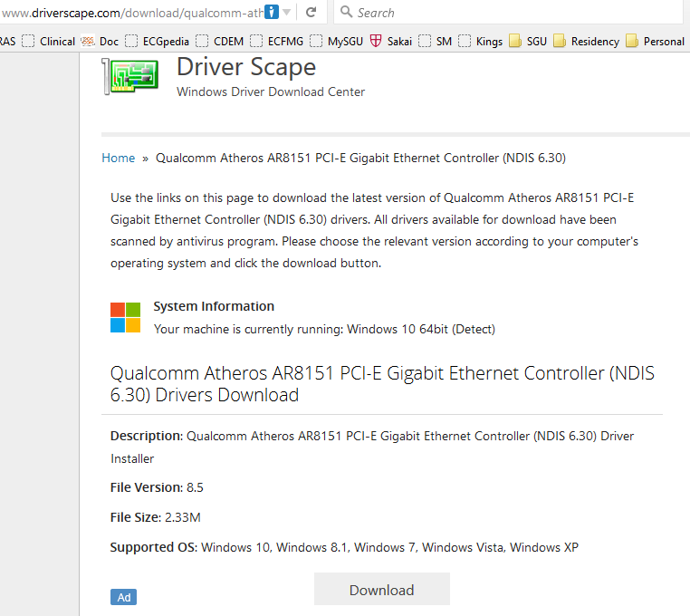Click the File Size 2.33M value

[x=183, y=517]
